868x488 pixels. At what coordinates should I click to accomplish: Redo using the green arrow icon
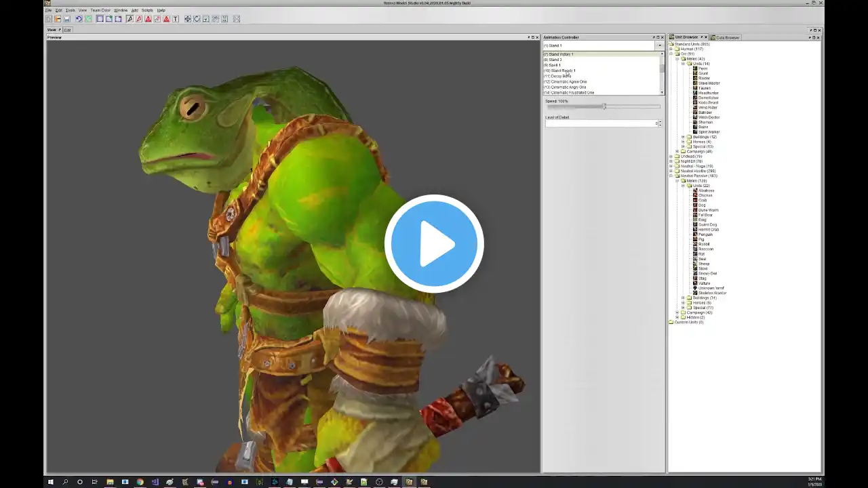pyautogui.click(x=88, y=19)
